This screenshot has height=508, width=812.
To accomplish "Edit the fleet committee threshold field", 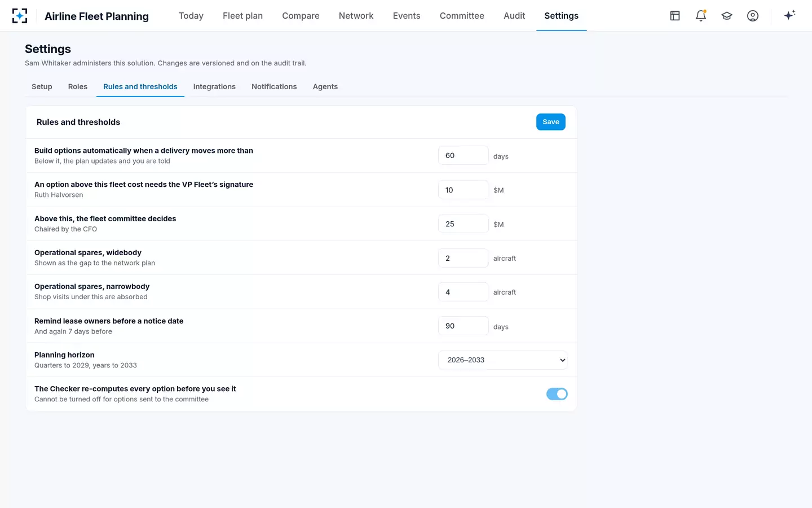I will click(x=464, y=224).
